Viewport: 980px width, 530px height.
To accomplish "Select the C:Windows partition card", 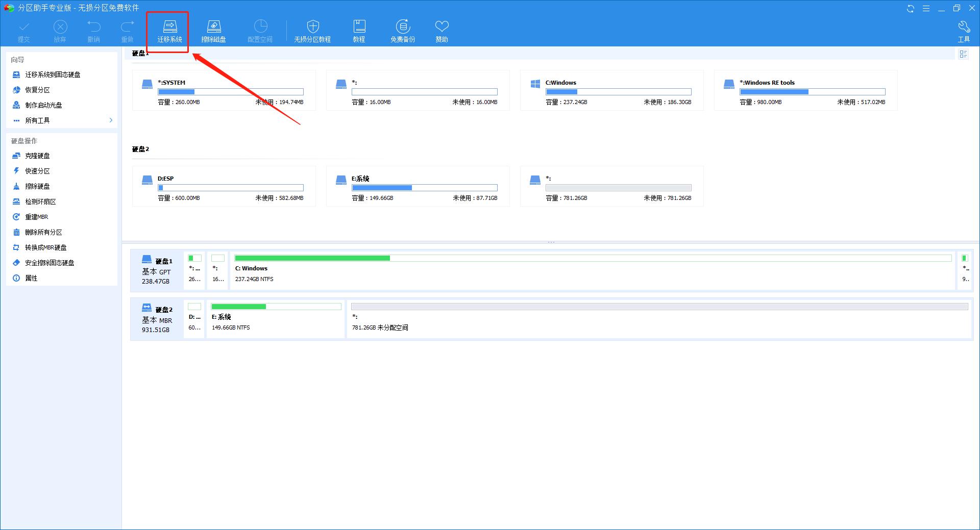I will pyautogui.click(x=611, y=91).
